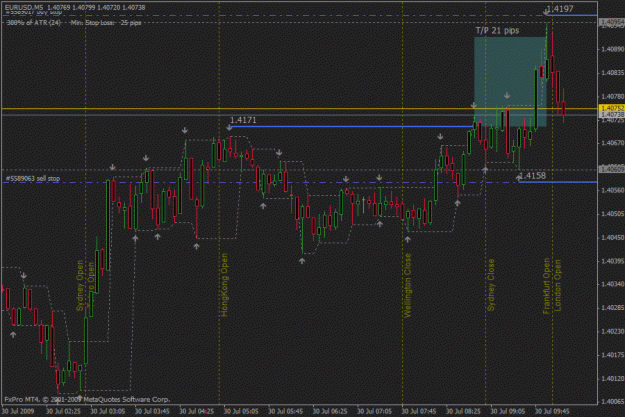Image resolution: width=625 pixels, height=417 pixels.
Task: Click the yellow 1.40752 price tag
Action: pos(611,108)
